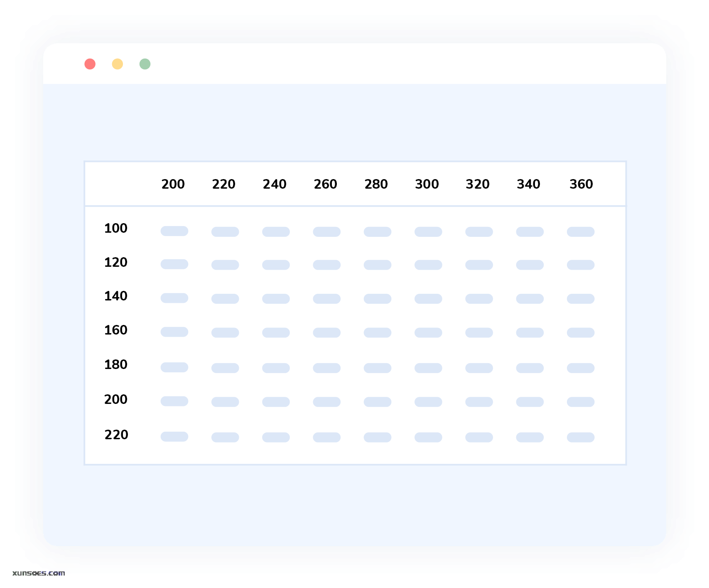Select cell at row 140, column 280
Image resolution: width=709 pixels, height=588 pixels.
[x=378, y=299]
